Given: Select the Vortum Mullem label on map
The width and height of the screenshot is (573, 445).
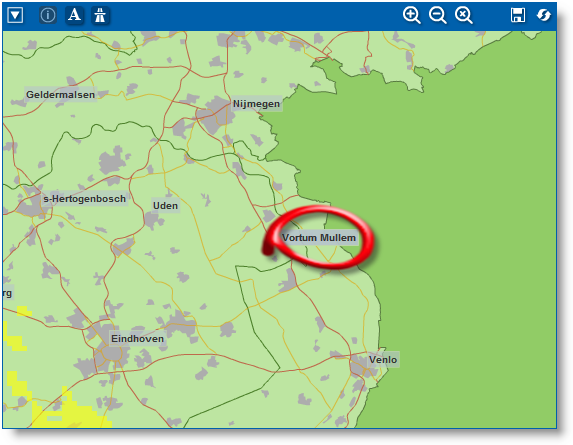Looking at the screenshot, I should [319, 238].
